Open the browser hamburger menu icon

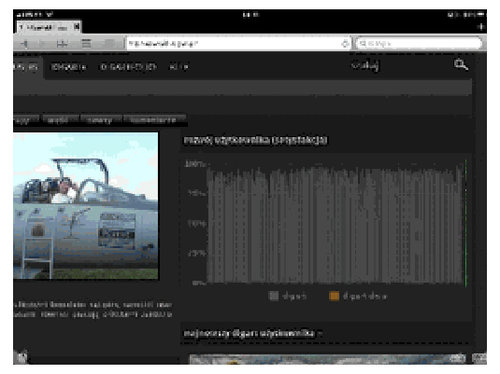[86, 43]
